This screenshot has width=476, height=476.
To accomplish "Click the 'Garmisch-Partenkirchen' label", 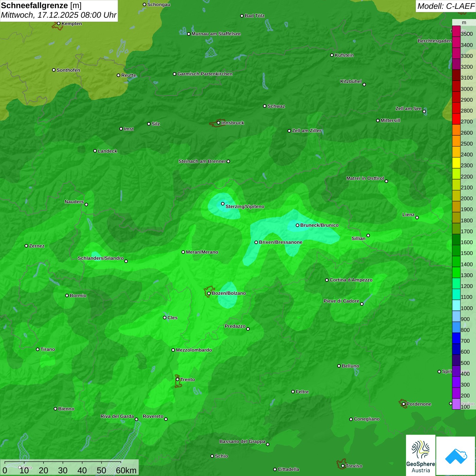I will 205,74.
